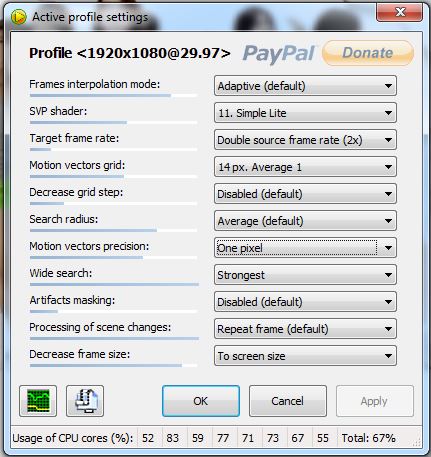431x457 pixels.
Task: Click the 'Wide search:' label
Action: [x=61, y=273]
